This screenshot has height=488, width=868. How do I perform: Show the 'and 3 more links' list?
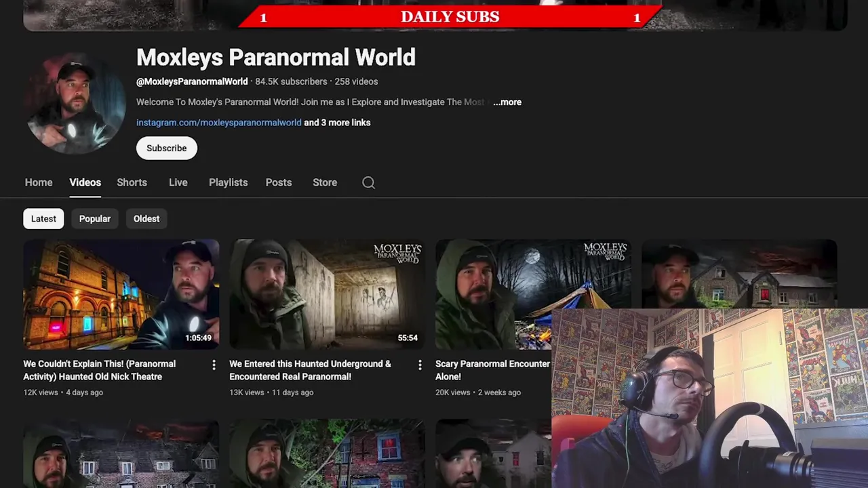point(337,123)
